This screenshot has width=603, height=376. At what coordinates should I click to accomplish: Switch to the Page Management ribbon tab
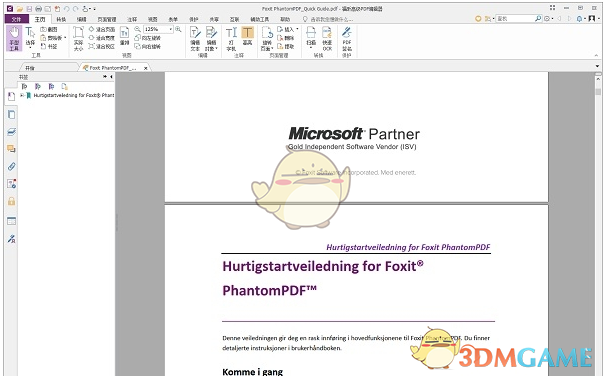(x=107, y=19)
